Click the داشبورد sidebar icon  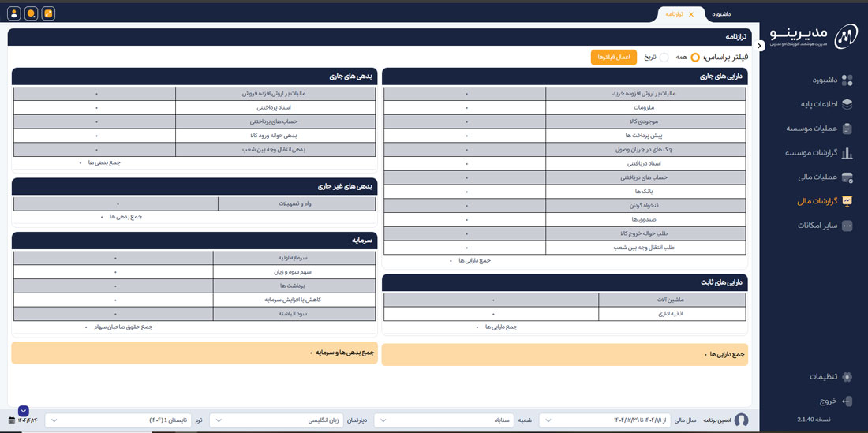coord(847,80)
